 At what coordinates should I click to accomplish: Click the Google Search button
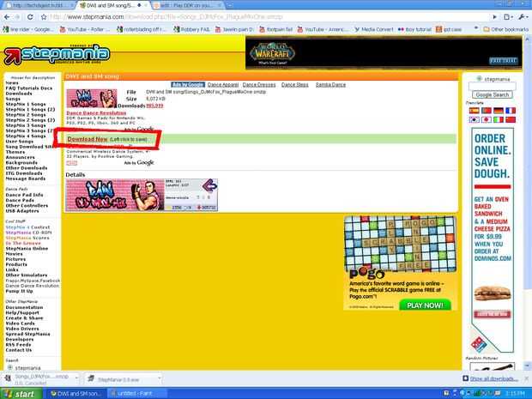(x=492, y=95)
